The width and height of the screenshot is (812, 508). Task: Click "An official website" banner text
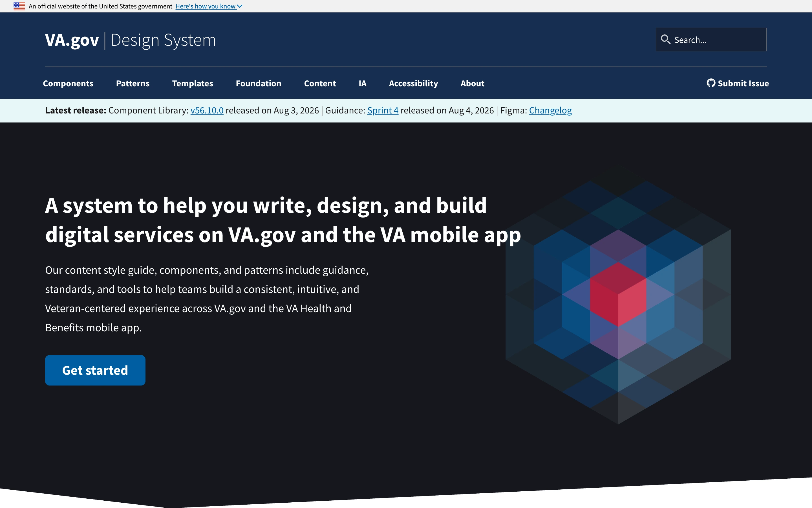[x=100, y=6]
